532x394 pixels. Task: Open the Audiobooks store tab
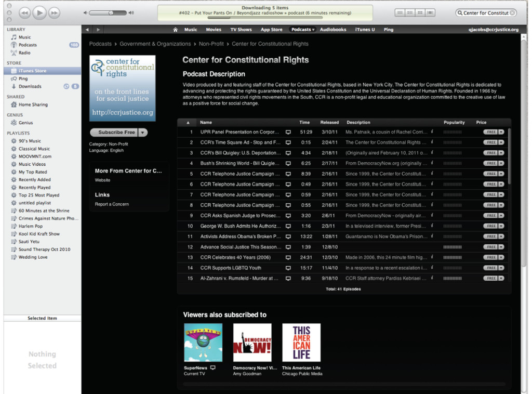coord(333,30)
